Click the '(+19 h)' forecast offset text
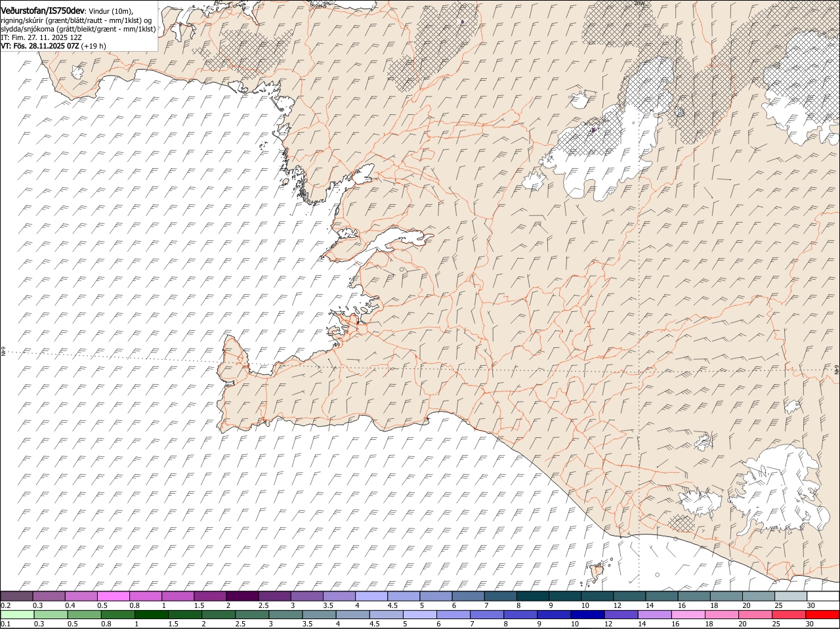This screenshot has width=840, height=629. click(x=94, y=46)
